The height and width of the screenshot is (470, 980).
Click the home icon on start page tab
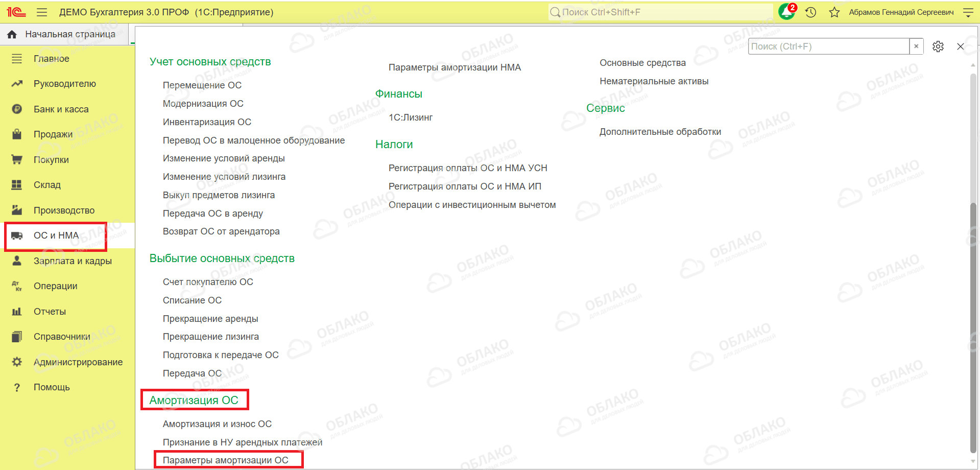coord(12,34)
